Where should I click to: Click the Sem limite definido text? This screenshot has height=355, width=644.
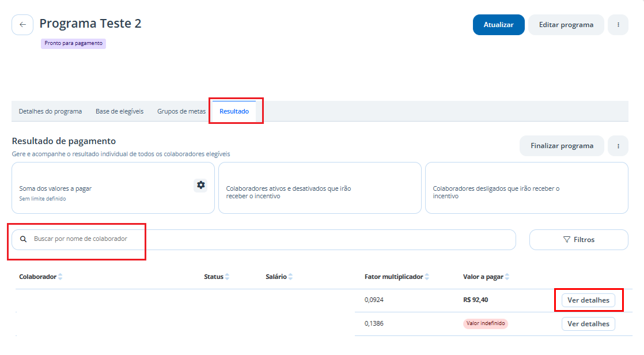pos(42,199)
